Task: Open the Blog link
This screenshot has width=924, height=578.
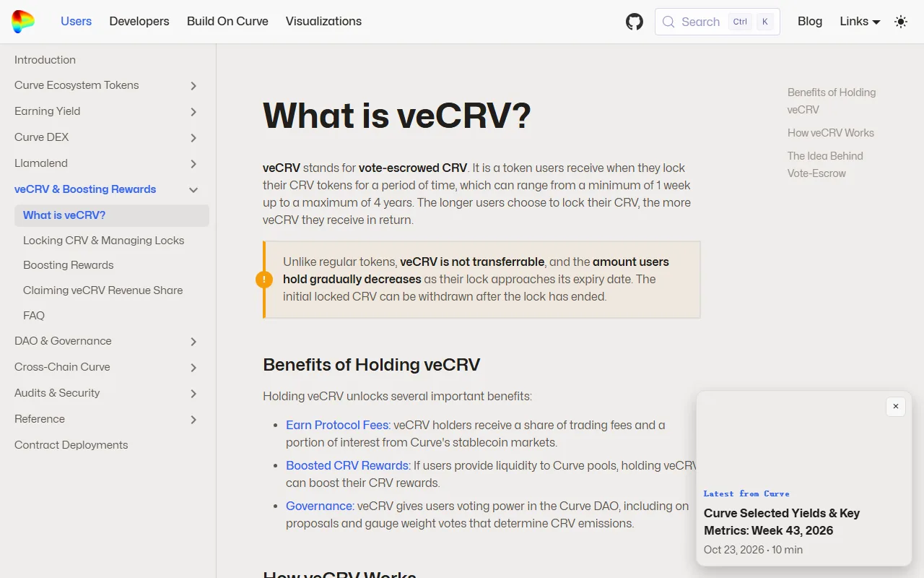Action: tap(810, 22)
